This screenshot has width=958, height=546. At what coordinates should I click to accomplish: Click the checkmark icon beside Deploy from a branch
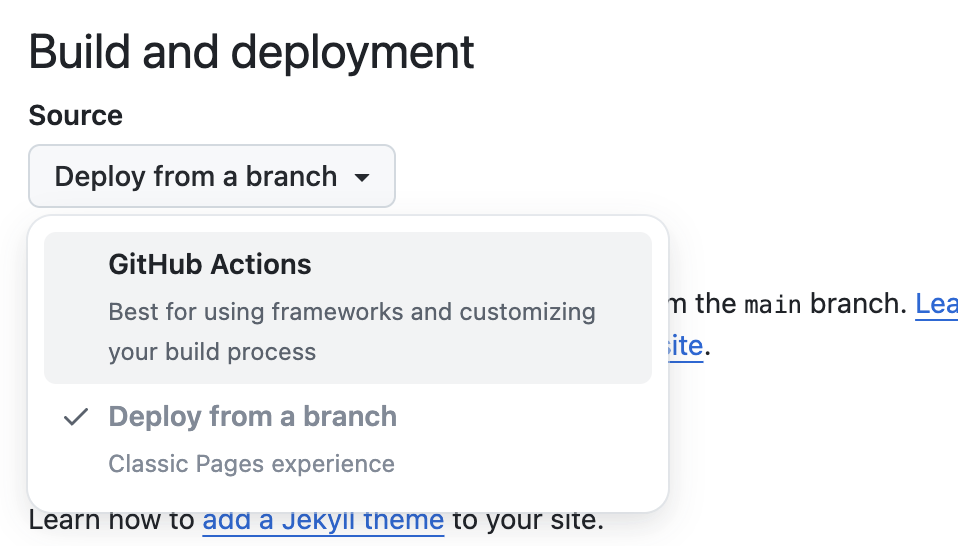[75, 418]
